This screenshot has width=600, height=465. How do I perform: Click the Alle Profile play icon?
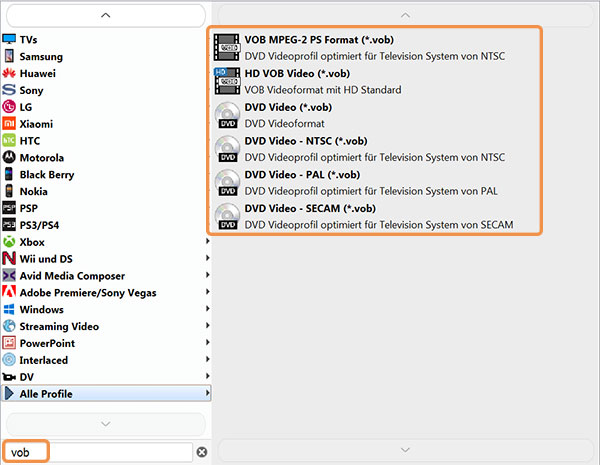point(9,393)
